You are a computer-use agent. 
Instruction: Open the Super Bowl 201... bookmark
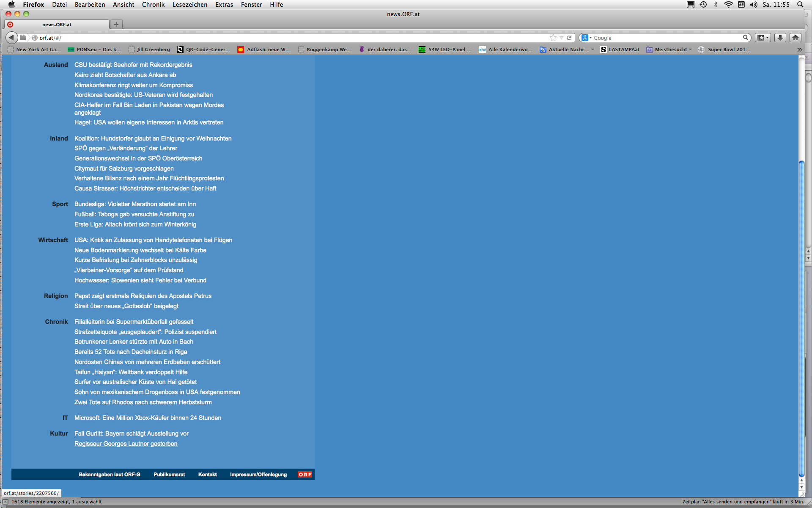point(724,50)
